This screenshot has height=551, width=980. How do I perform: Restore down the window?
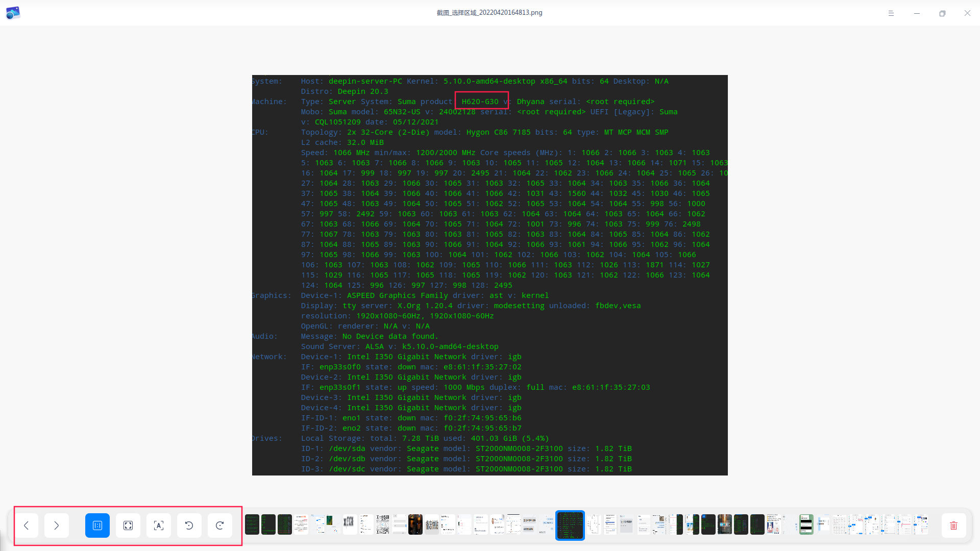942,13
